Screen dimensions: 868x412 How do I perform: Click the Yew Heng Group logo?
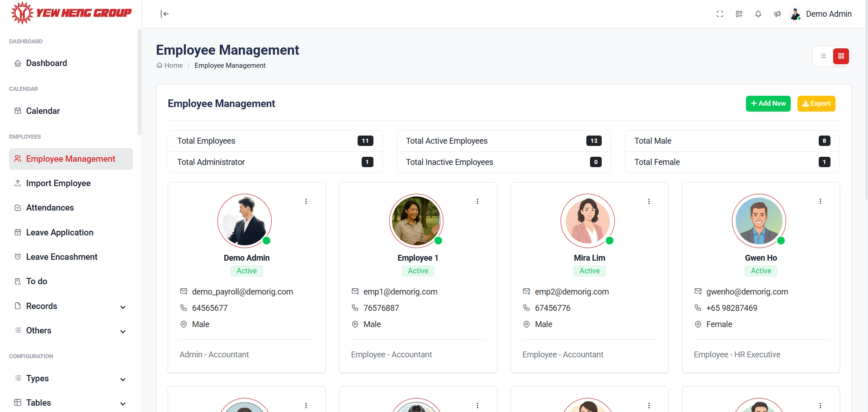[x=71, y=13]
